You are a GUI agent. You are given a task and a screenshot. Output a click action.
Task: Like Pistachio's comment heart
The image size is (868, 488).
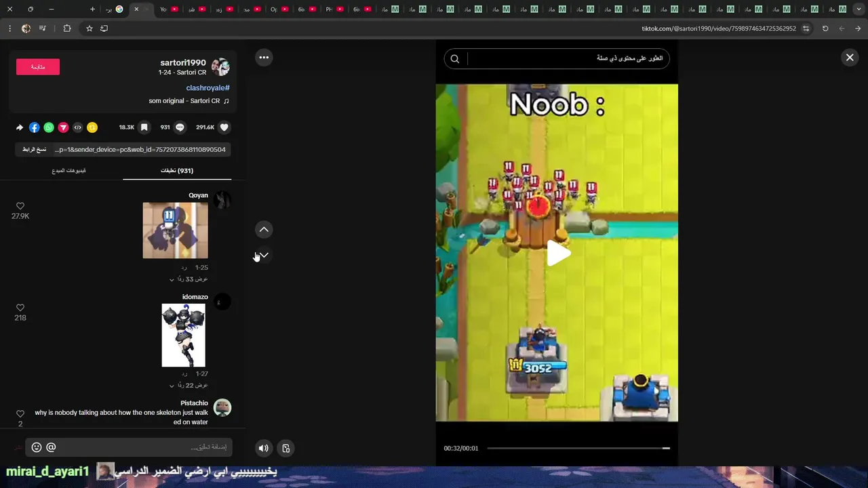click(20, 413)
